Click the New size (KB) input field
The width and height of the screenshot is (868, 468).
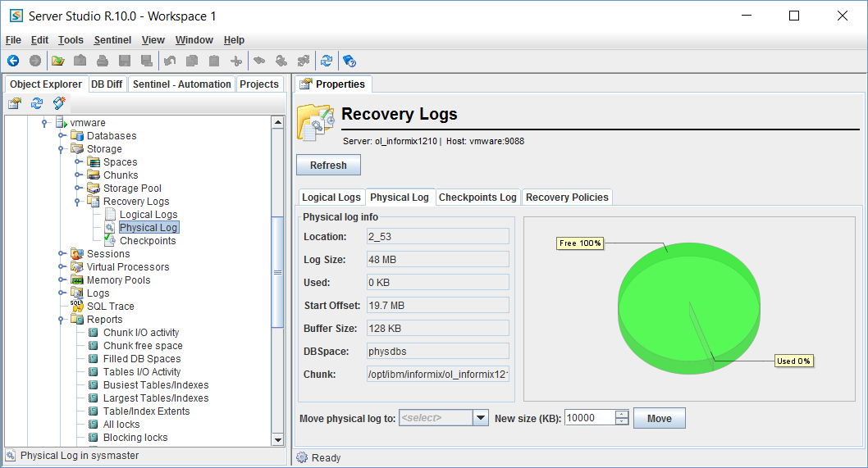click(589, 418)
